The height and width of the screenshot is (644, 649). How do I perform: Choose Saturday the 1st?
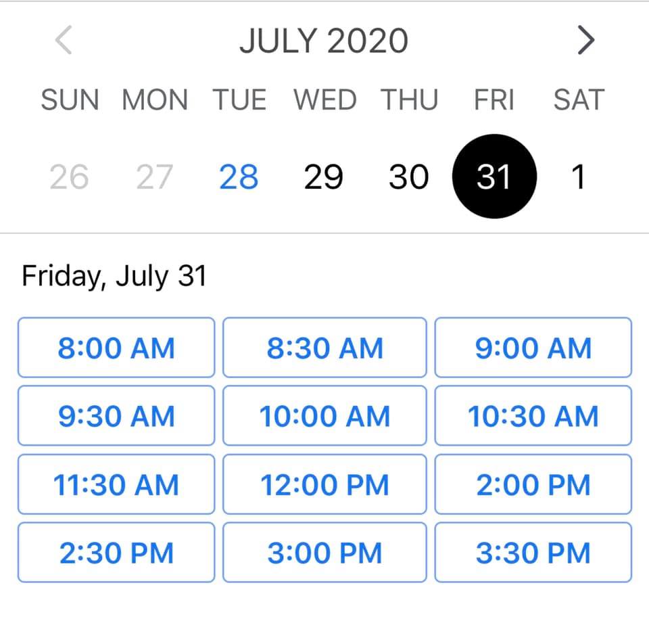pos(578,177)
